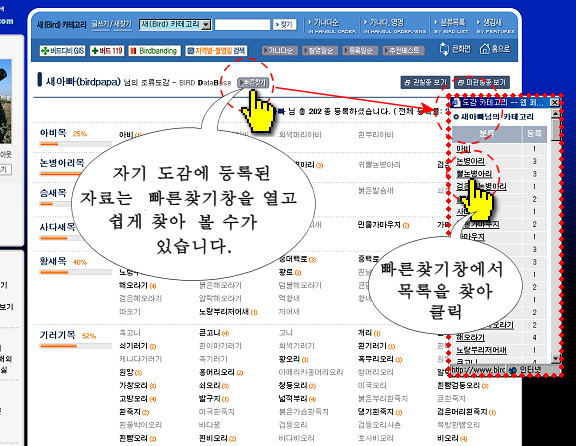The width and height of the screenshot is (576, 446).
Task: Click the 개리 (1) bird link
Action: [369, 333]
